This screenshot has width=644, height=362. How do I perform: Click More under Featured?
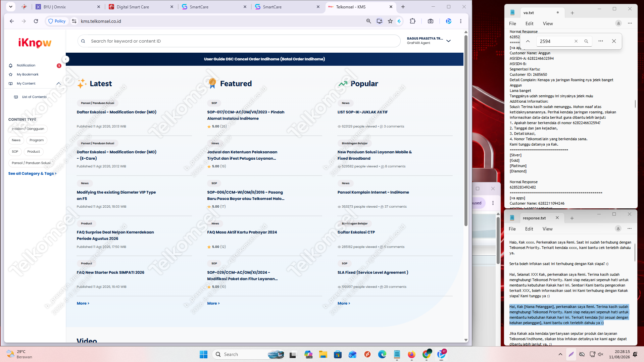click(213, 303)
